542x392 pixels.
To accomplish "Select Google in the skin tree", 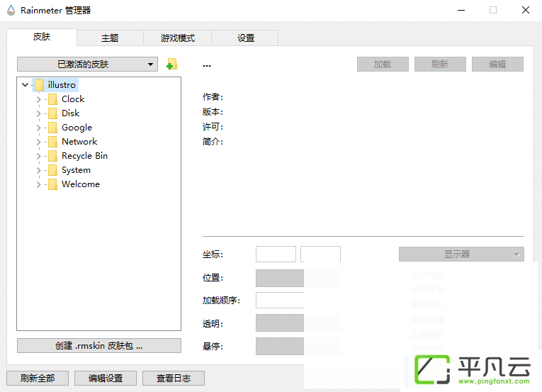I will pyautogui.click(x=77, y=128).
